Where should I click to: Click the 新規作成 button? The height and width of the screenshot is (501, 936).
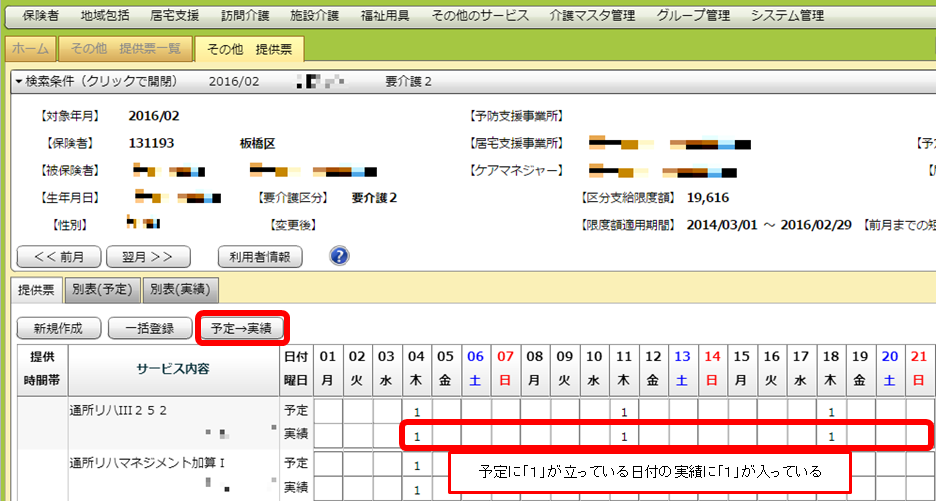pos(58,327)
